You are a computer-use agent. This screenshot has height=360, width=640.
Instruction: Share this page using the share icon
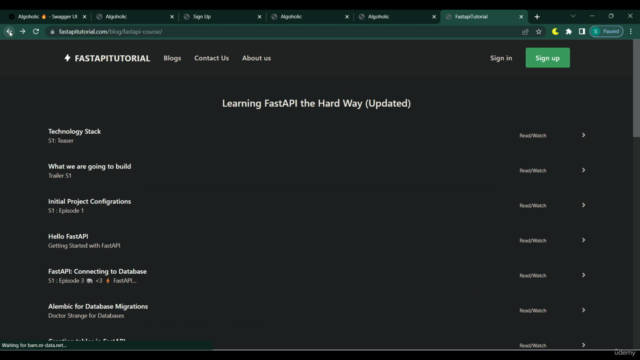click(525, 31)
